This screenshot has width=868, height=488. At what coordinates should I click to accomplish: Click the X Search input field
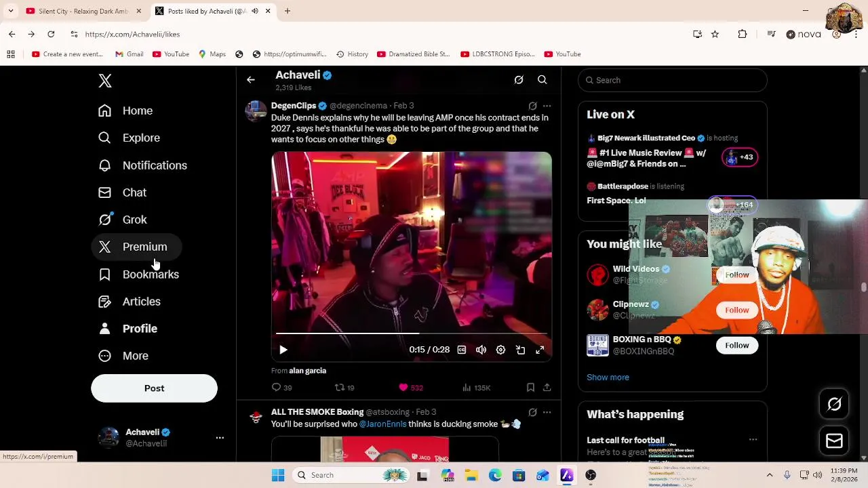[673, 80]
